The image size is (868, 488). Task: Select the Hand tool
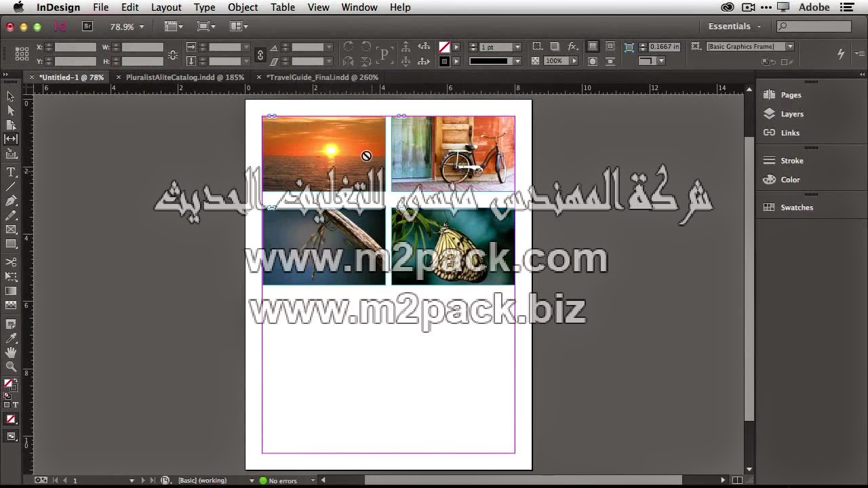click(10, 352)
